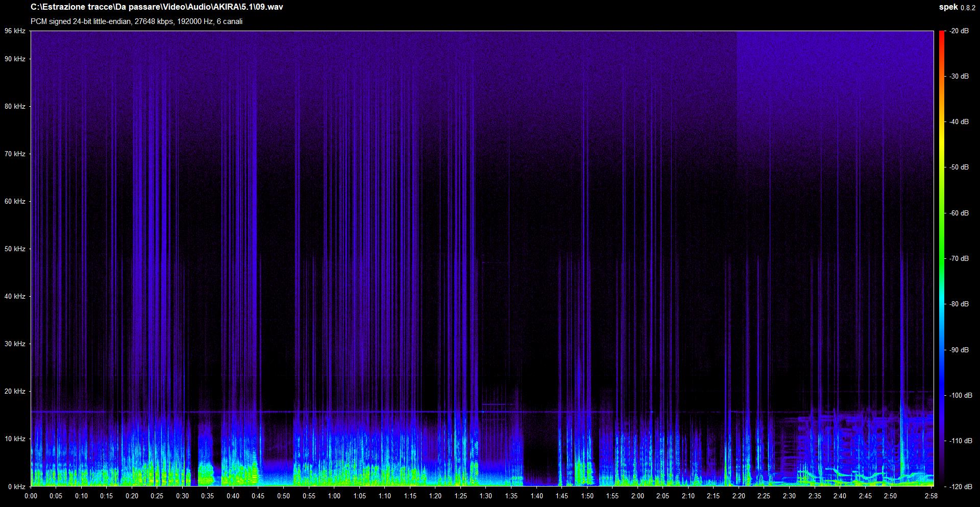Viewport: 980px width, 507px height.
Task: Click the 2:30 time axis label
Action: [790, 496]
